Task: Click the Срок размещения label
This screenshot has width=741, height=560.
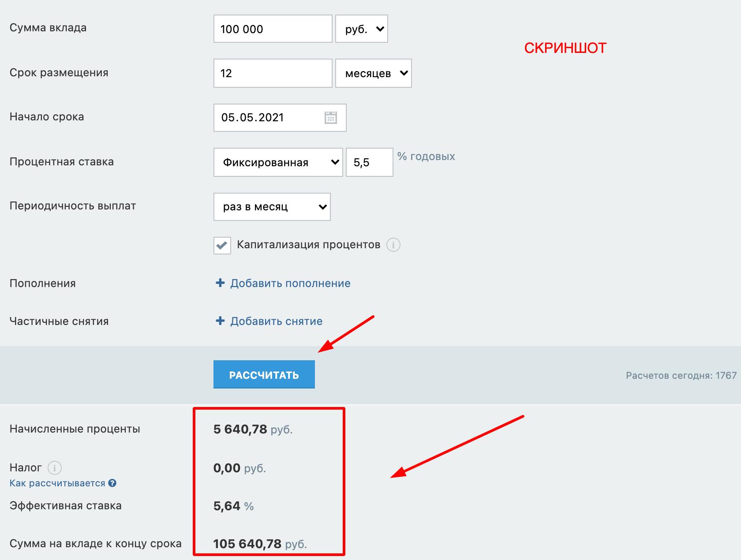Action: 59,73
